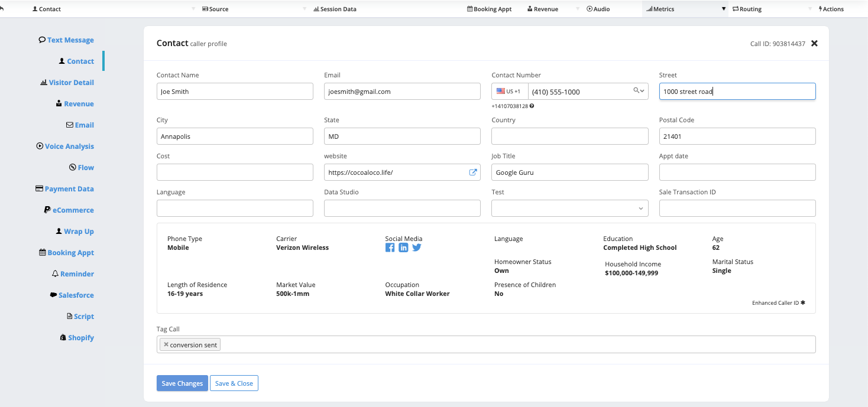Click the Facebook social media icon
This screenshot has height=407, width=868.
[390, 248]
